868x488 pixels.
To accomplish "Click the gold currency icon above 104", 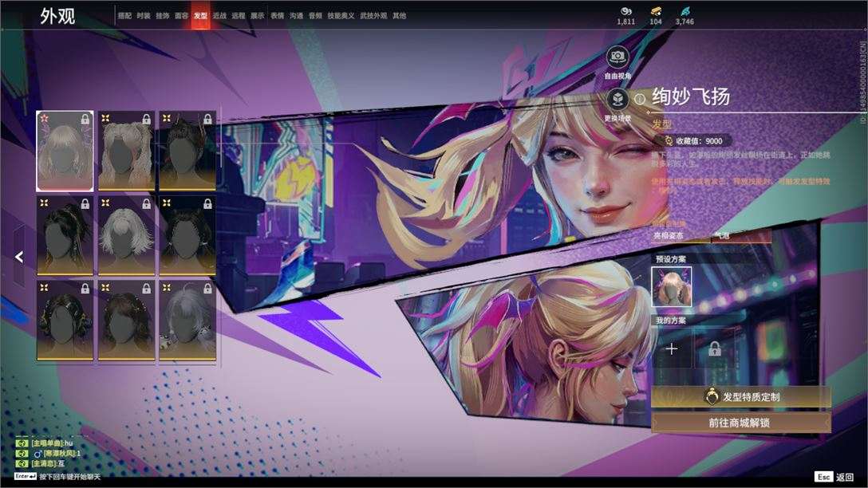I will [x=656, y=12].
